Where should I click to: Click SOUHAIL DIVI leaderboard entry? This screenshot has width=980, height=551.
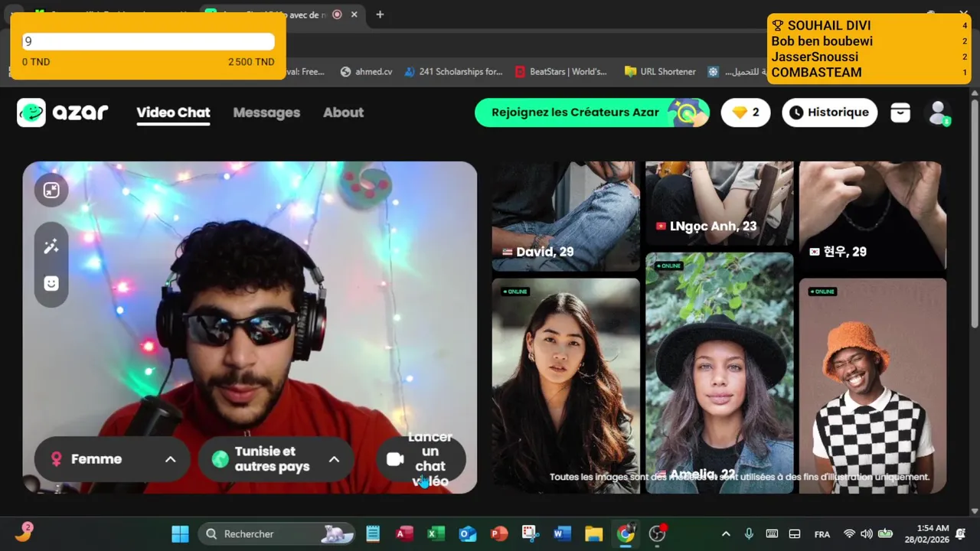[869, 25]
